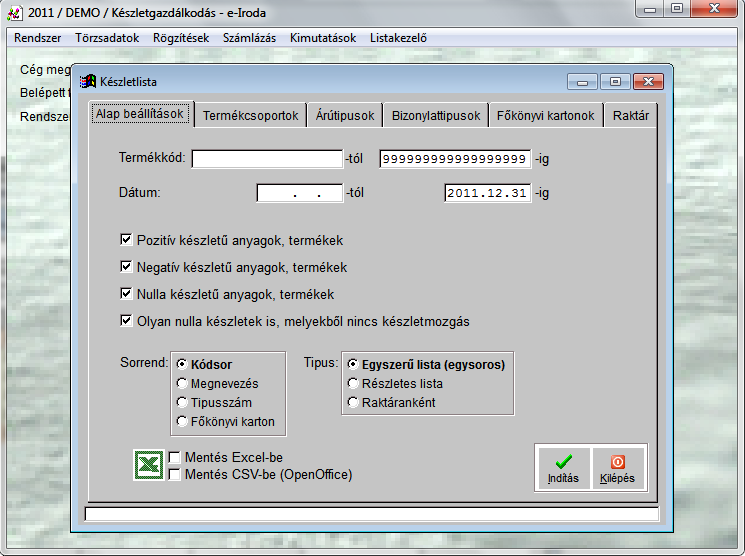Select Részletes lista type

click(352, 383)
